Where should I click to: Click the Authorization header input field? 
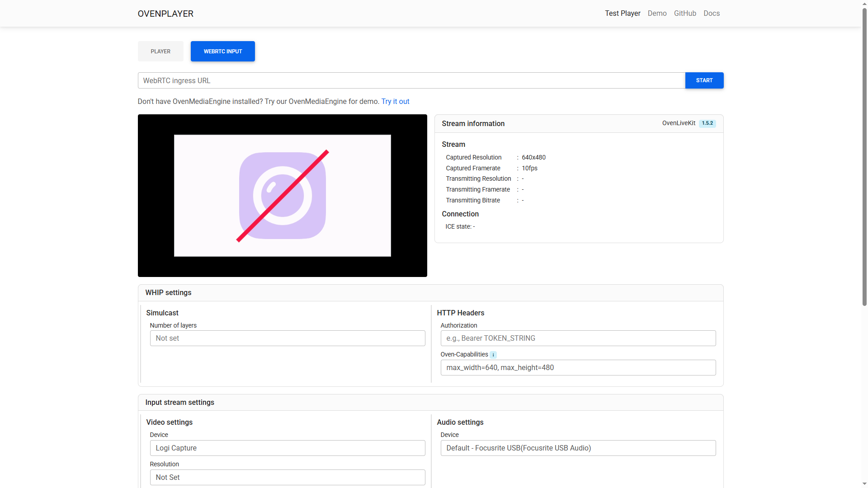point(578,338)
